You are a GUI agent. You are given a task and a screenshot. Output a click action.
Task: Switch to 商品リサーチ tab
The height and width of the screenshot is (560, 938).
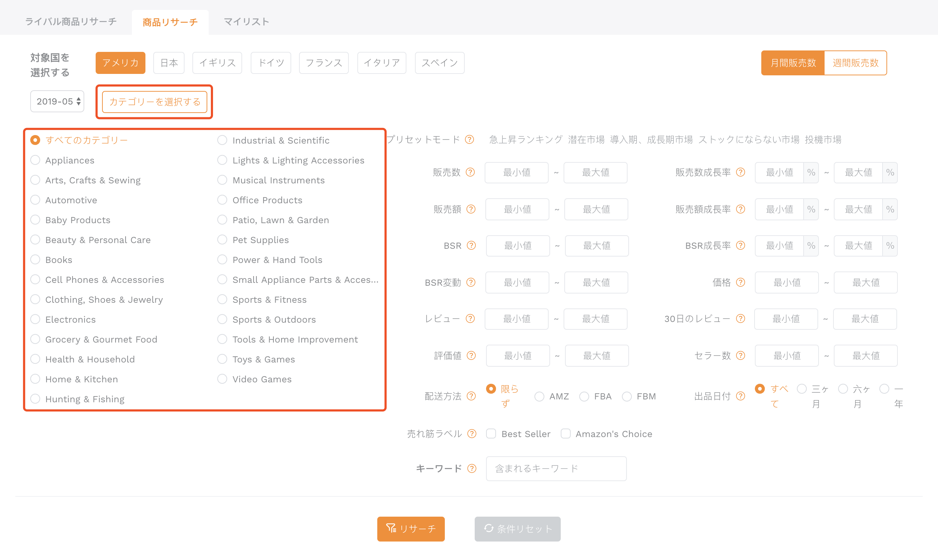(170, 22)
